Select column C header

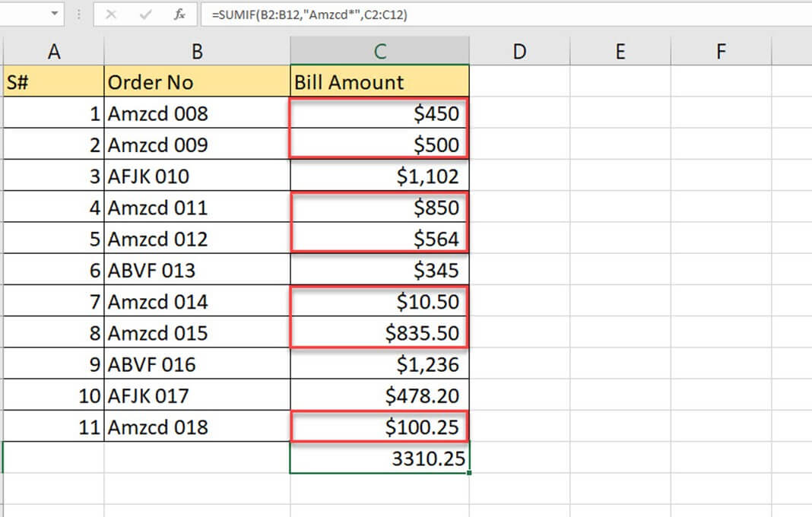pyautogui.click(x=379, y=51)
